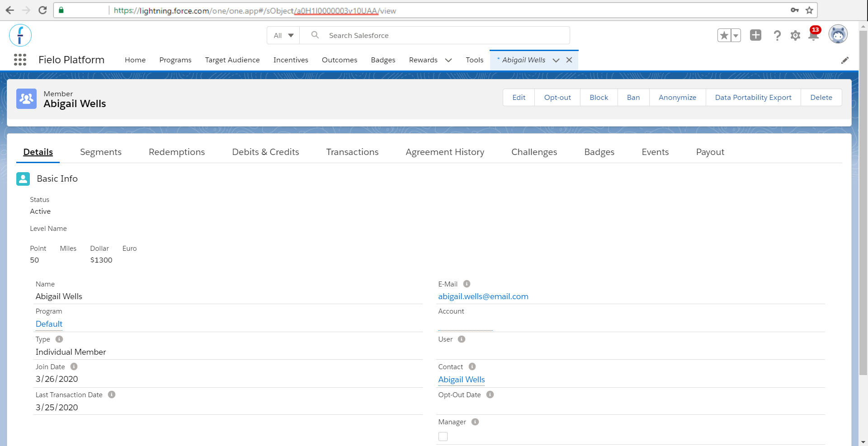Click the key icon in address bar
Image resolution: width=868 pixels, height=446 pixels.
click(x=794, y=10)
